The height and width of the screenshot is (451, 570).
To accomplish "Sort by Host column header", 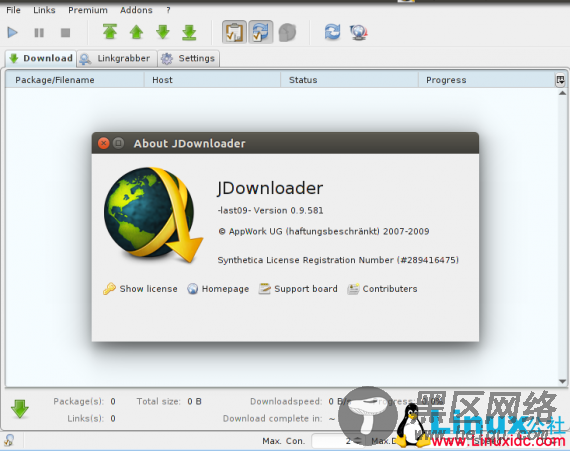I will tap(212, 80).
